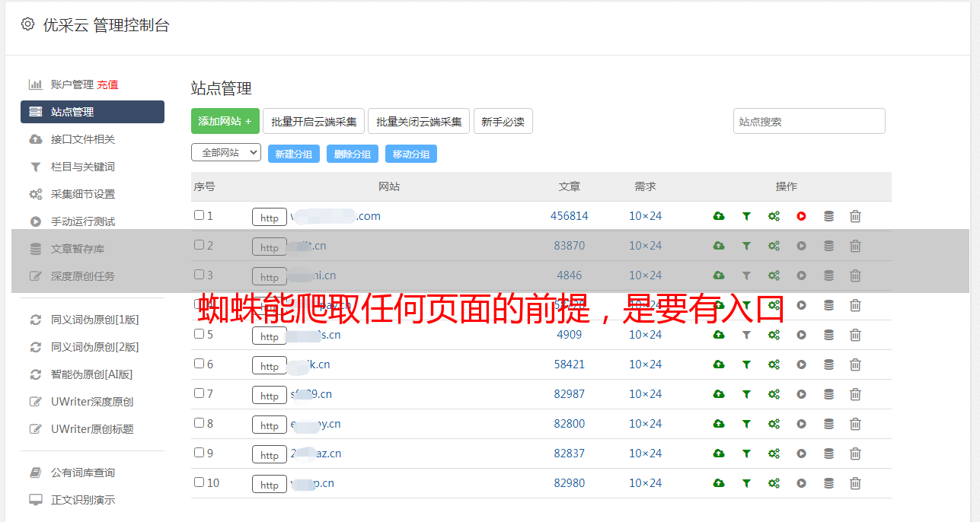Click the cloud upload icon in row 10
This screenshot has height=522, width=980.
coord(719,483)
